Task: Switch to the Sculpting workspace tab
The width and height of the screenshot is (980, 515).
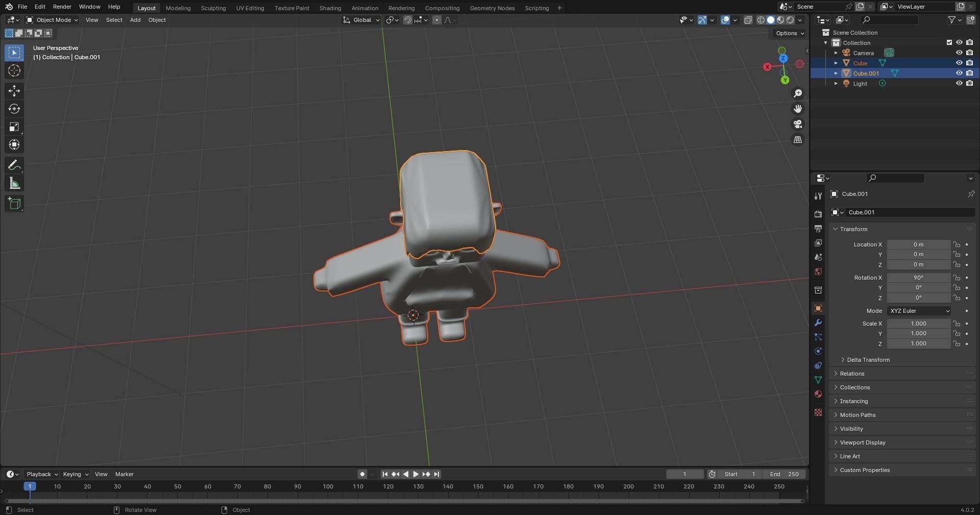Action: pyautogui.click(x=213, y=8)
